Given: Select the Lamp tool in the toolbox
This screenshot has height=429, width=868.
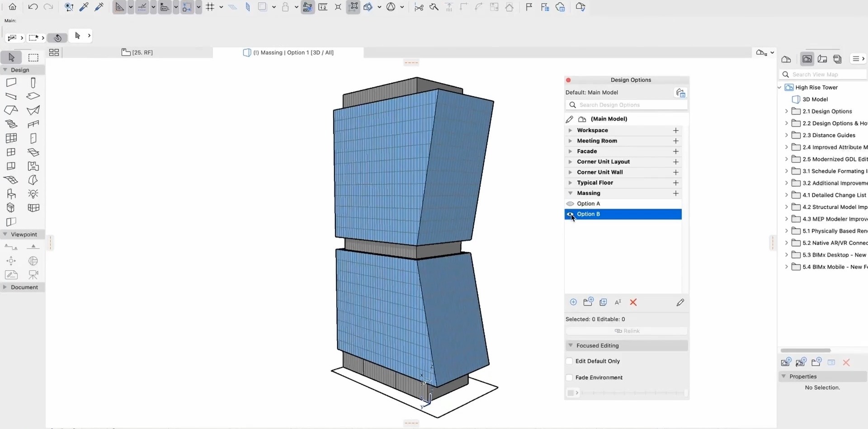Looking at the screenshot, I should pyautogui.click(x=33, y=193).
